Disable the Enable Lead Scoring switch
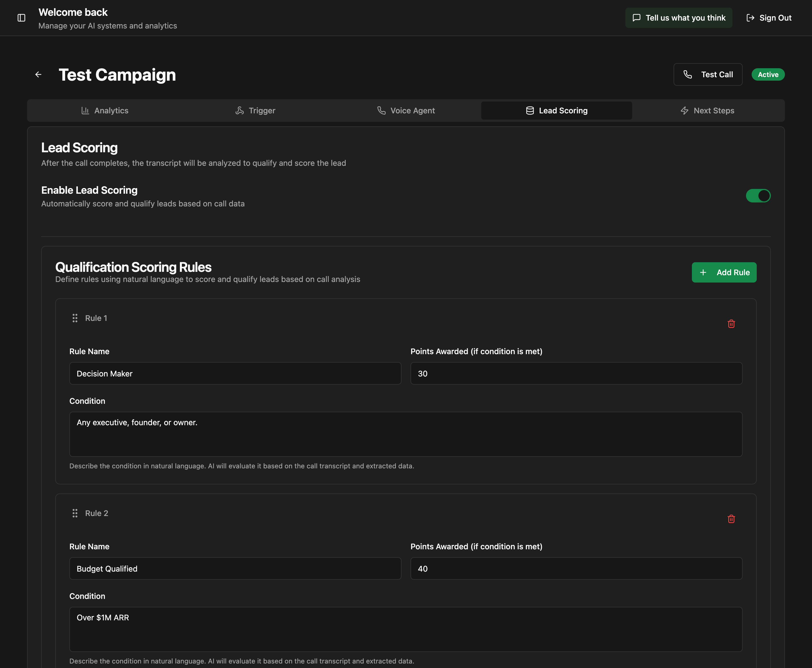This screenshot has height=668, width=812. click(758, 195)
